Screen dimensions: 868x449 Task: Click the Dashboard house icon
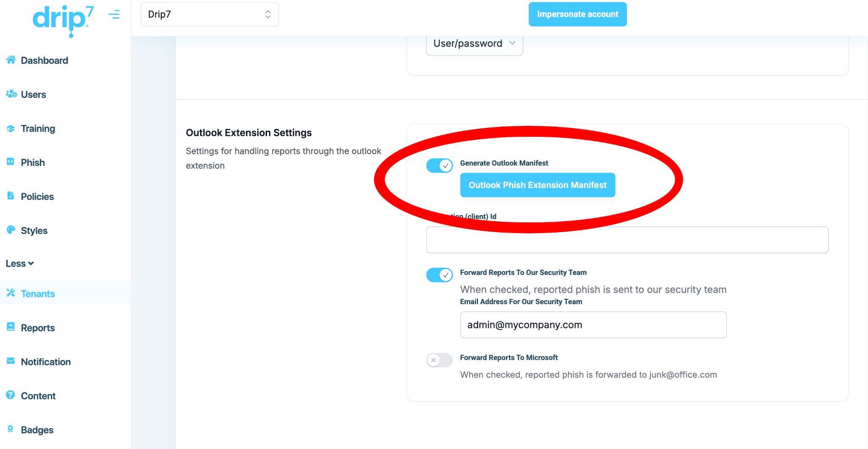click(11, 60)
